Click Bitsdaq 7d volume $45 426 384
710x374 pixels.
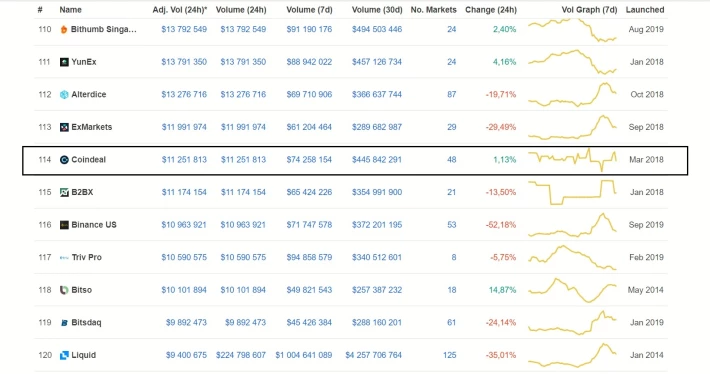pos(309,323)
